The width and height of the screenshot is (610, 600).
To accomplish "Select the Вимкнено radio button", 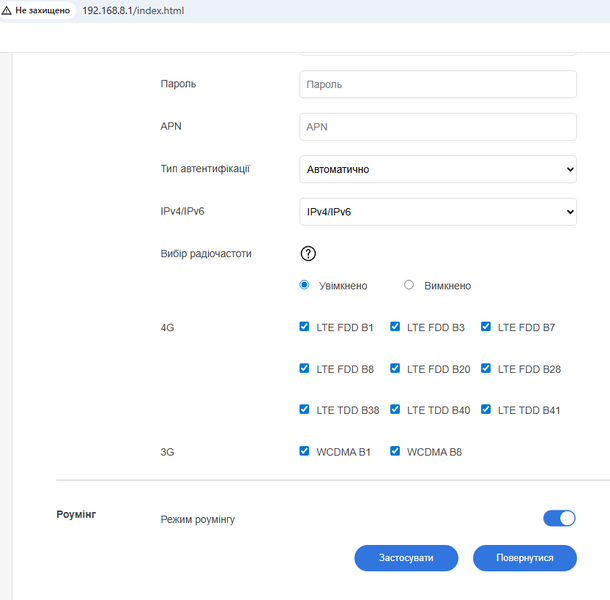I will [x=408, y=285].
